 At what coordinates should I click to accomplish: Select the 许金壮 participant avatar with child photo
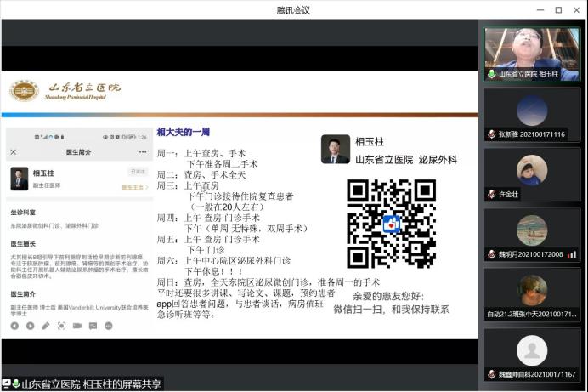tap(532, 170)
